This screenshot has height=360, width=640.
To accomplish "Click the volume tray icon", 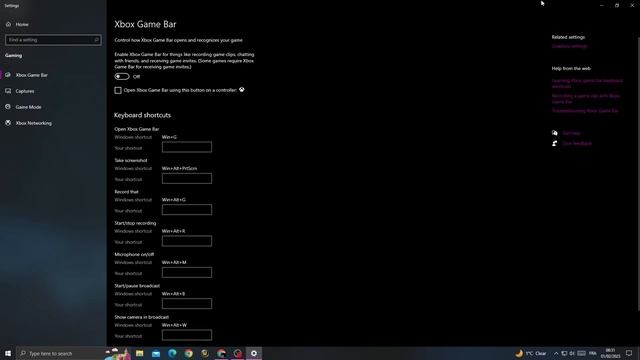I will click(x=572, y=353).
